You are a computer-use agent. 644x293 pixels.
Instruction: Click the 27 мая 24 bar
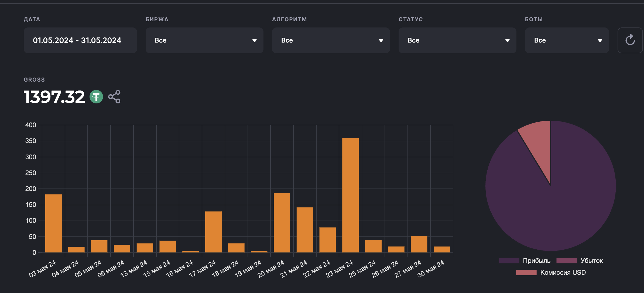419,244
